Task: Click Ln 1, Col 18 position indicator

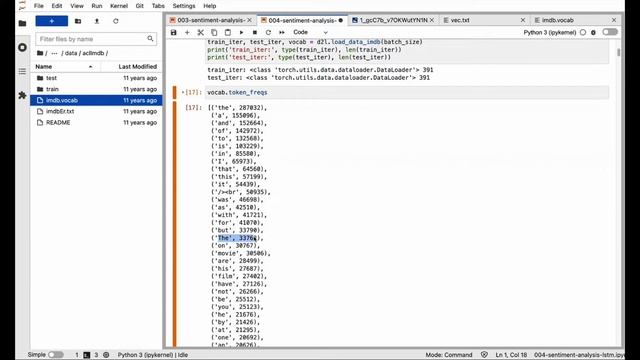Action: (x=511, y=355)
